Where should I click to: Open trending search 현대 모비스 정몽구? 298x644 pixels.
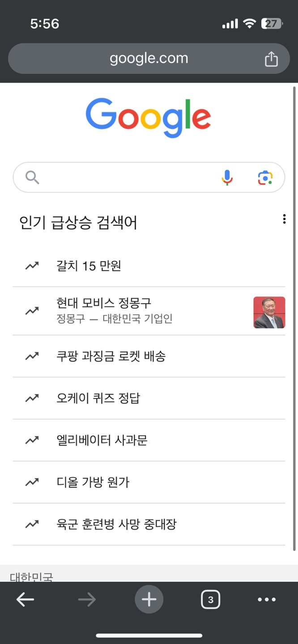(104, 303)
